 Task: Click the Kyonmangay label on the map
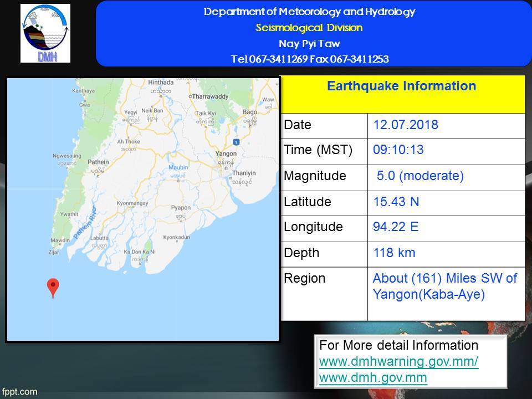(132, 203)
